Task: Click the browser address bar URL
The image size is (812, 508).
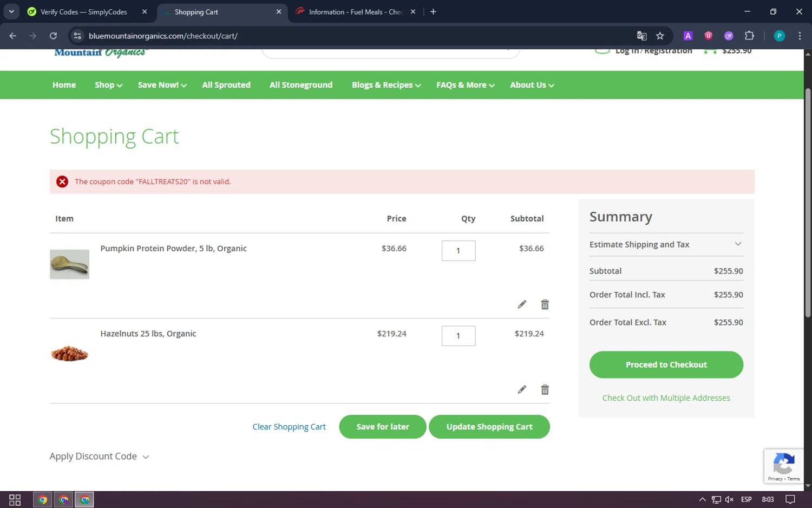Action: click(x=163, y=36)
